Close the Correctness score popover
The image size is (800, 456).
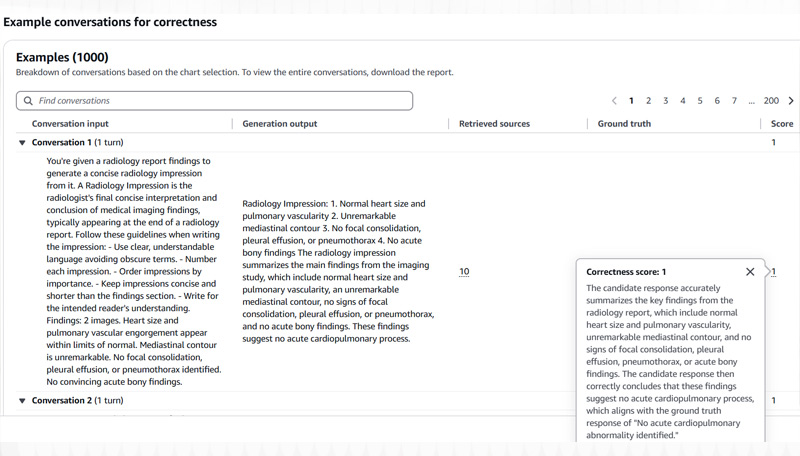click(750, 272)
